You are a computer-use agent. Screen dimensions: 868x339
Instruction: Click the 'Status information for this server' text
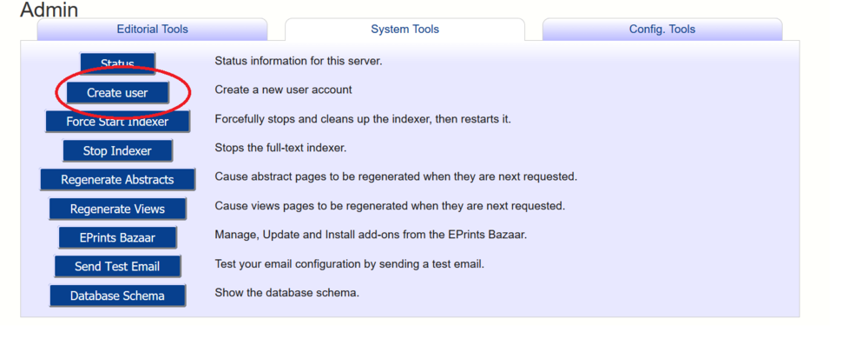point(299,61)
